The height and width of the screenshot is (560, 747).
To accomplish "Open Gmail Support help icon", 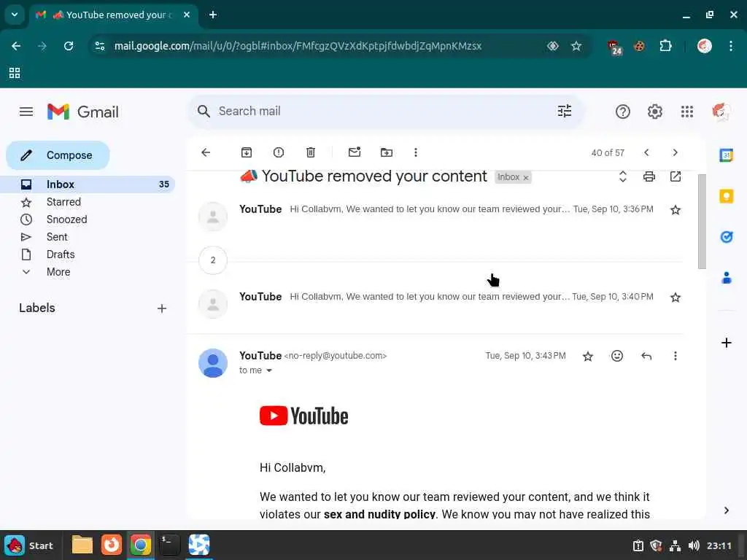I will [x=623, y=112].
